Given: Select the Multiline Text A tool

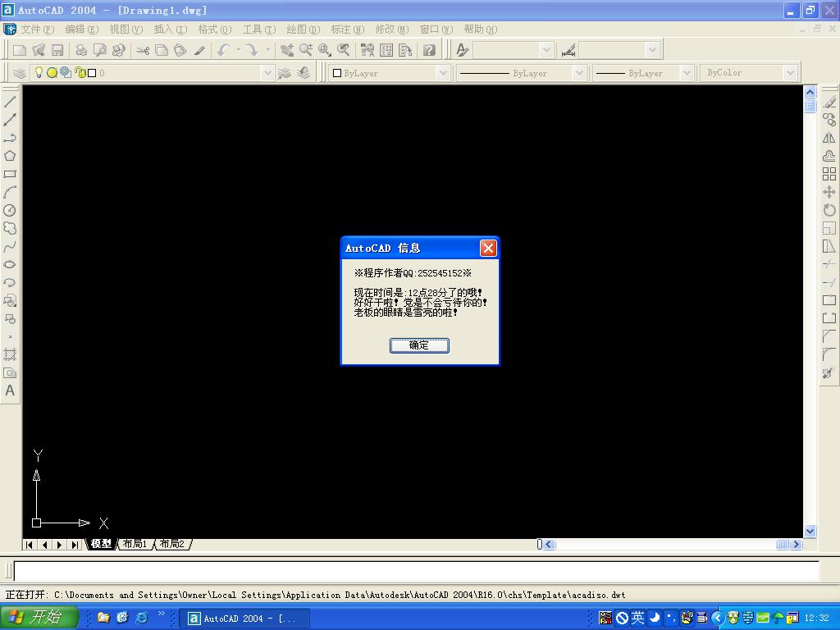Looking at the screenshot, I should pos(10,390).
